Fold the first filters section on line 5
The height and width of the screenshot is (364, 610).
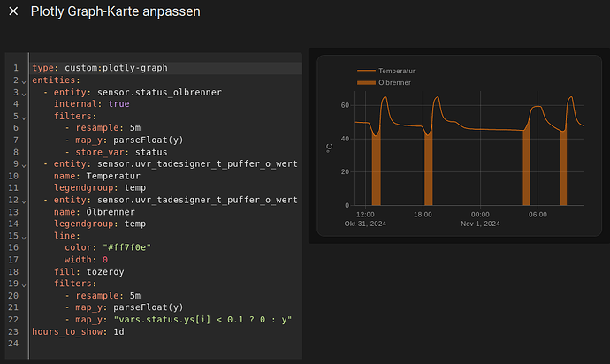24,116
